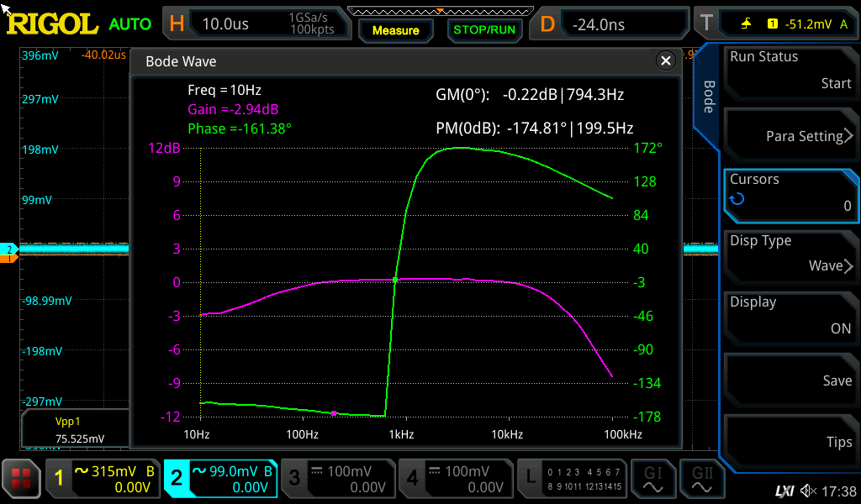Toggle channel 3 on

coord(337,479)
